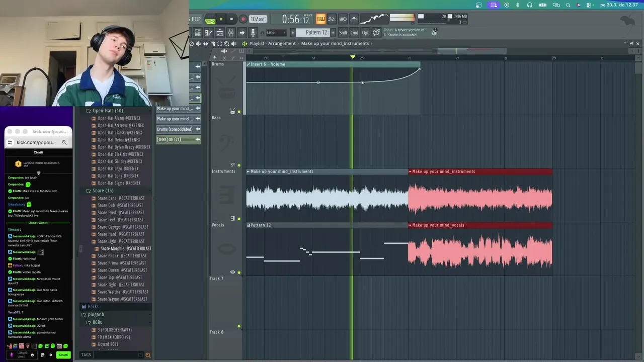
Task: Select the playlist select tool icon
Action: click(x=219, y=44)
